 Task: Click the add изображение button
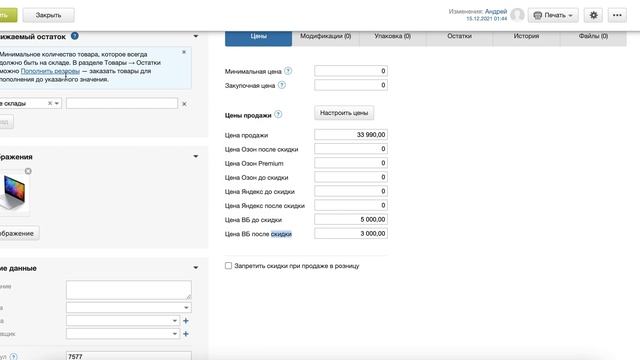pos(19,233)
